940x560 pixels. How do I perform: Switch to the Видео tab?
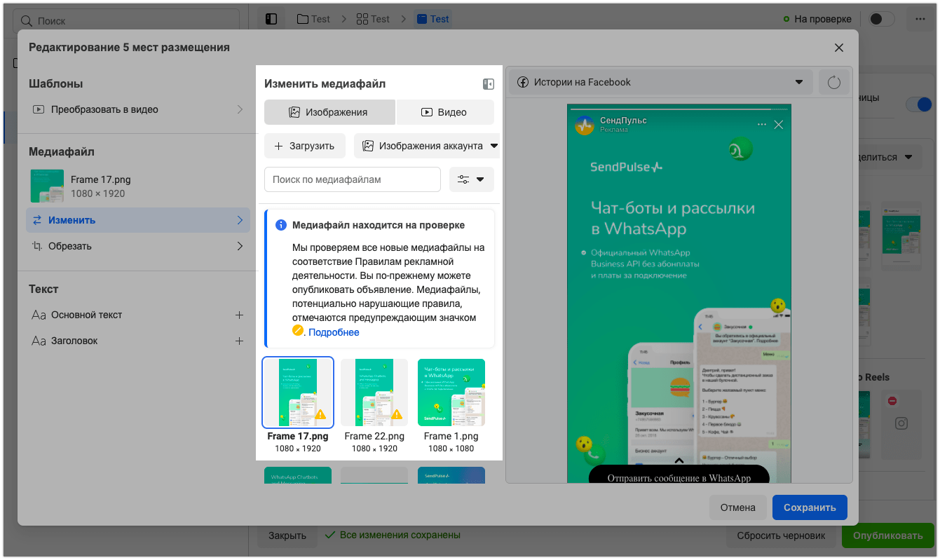(x=445, y=112)
